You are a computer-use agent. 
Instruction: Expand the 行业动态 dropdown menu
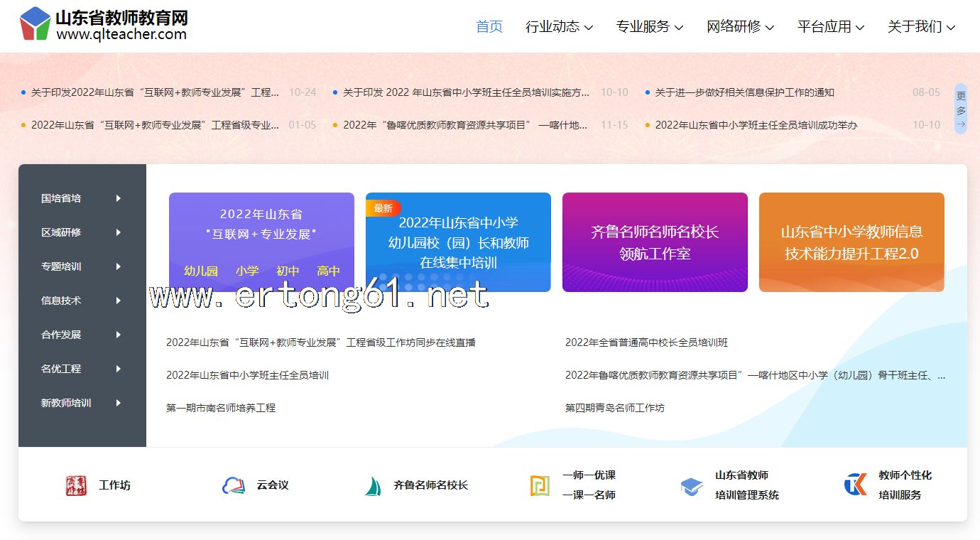pos(559,27)
